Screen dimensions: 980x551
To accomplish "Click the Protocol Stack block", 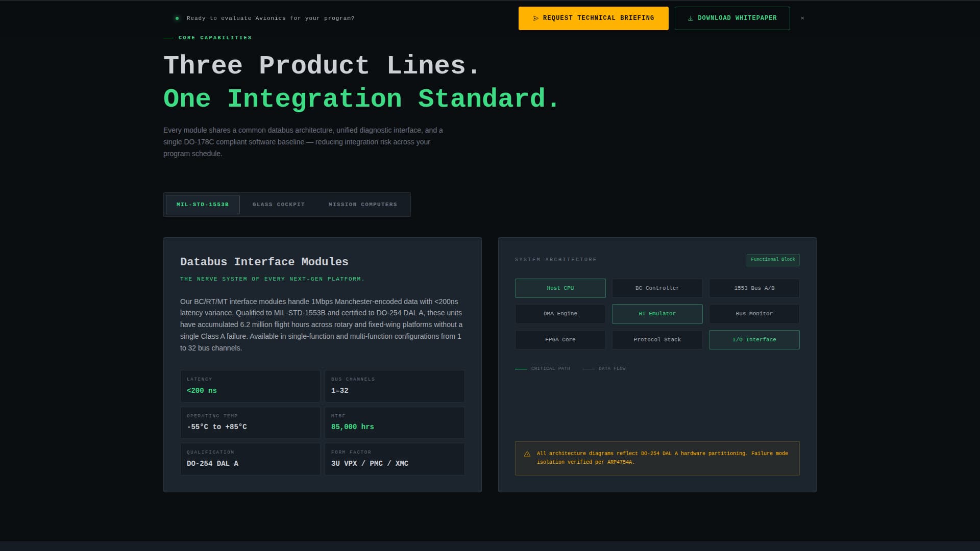I will (x=657, y=339).
